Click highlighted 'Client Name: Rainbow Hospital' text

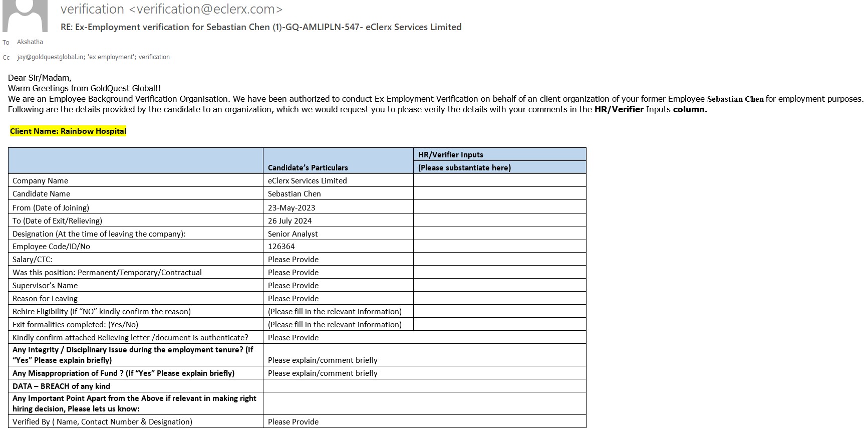pyautogui.click(x=68, y=131)
